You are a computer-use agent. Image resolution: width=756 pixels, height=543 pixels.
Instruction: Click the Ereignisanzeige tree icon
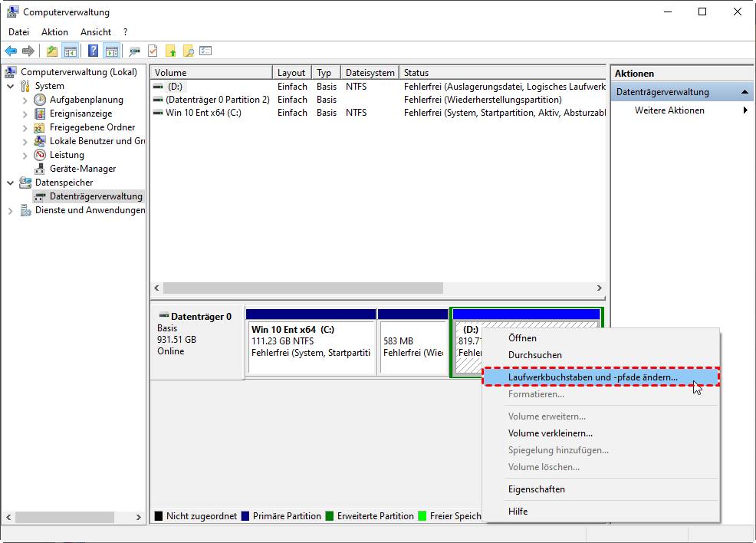pos(40,114)
